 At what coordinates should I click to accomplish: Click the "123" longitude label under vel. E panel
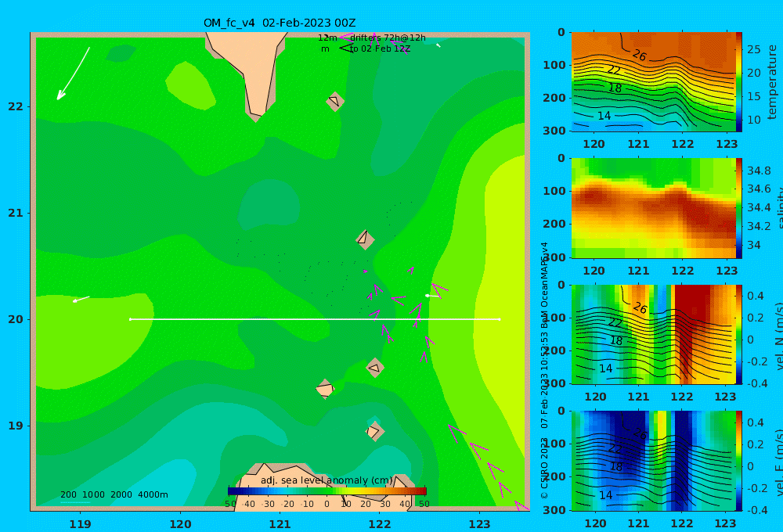[725, 523]
